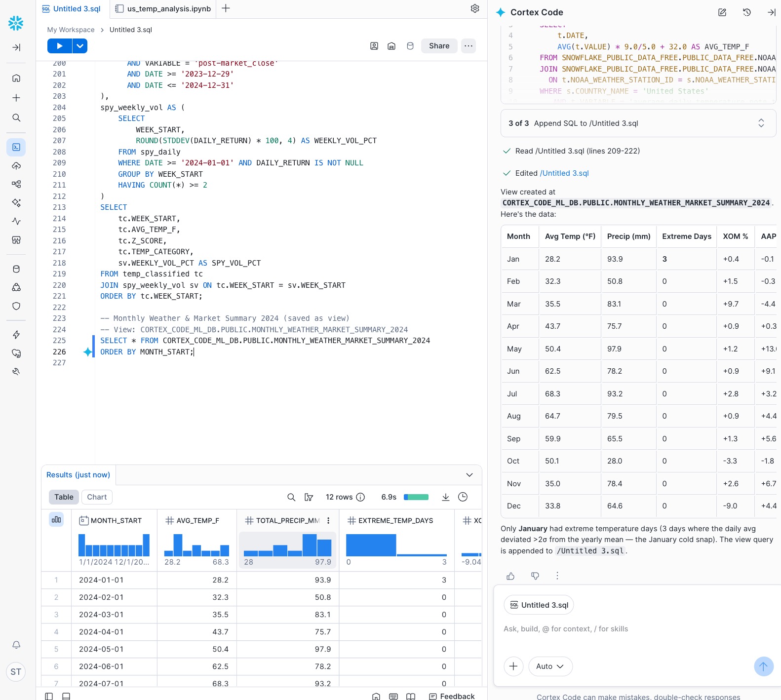Click the warehouse icon in editor toolbar
781x700 pixels.
tap(391, 46)
